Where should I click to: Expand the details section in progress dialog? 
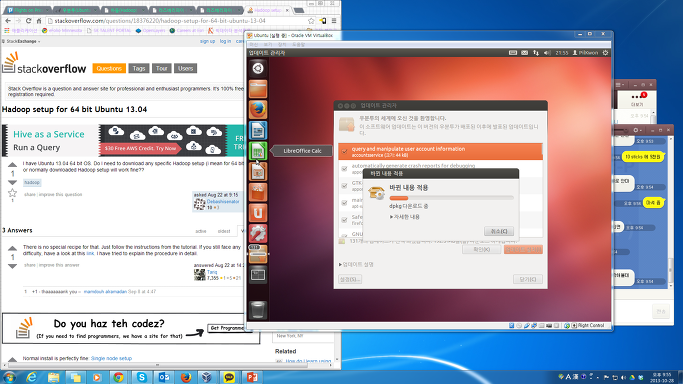point(405,217)
